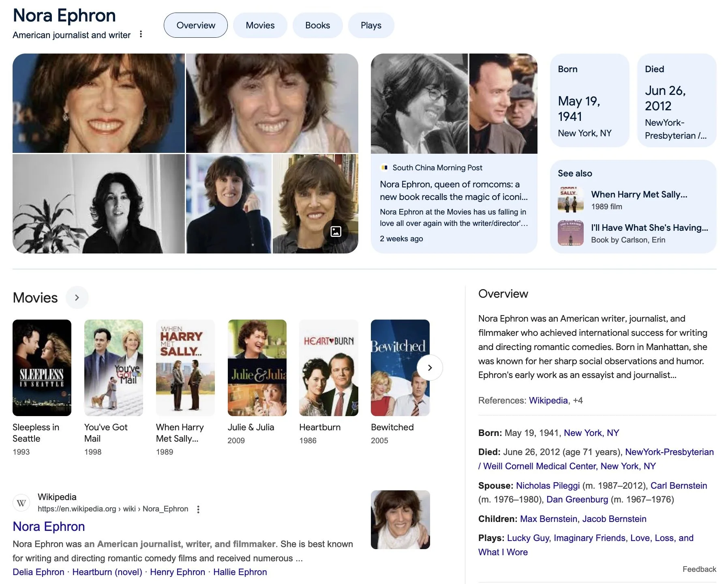Click the South China Morning Post favicon

tap(384, 167)
